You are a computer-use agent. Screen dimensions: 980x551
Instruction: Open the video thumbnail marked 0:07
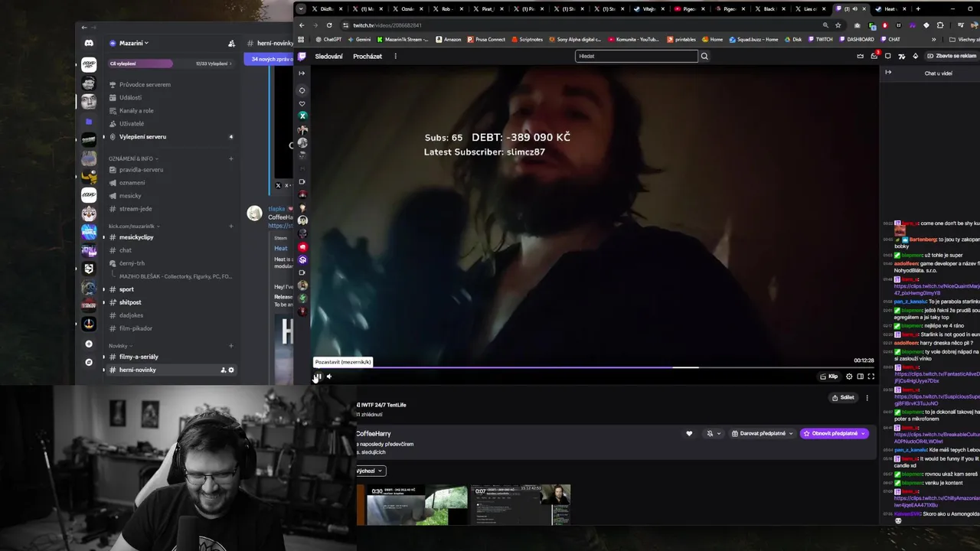pos(521,505)
